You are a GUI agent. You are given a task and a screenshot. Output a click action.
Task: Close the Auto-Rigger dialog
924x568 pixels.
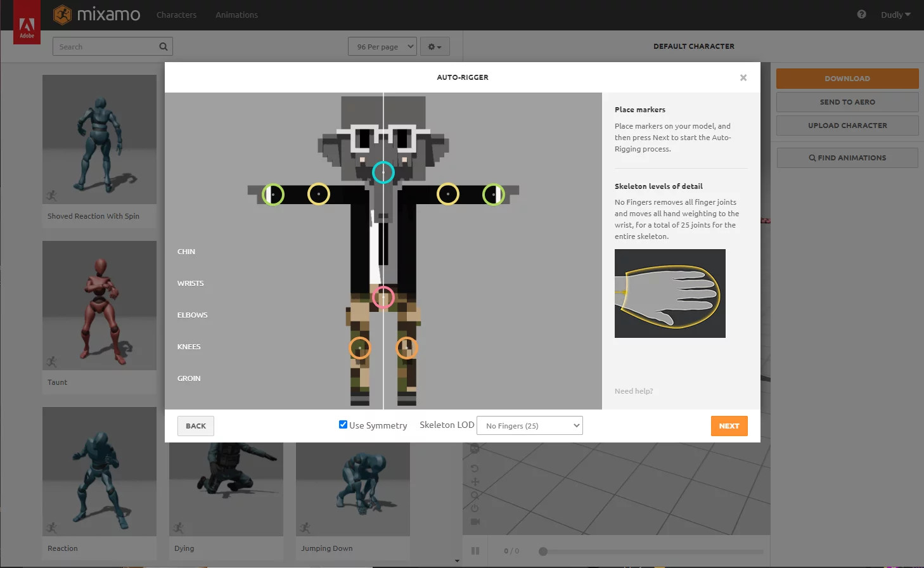point(743,77)
